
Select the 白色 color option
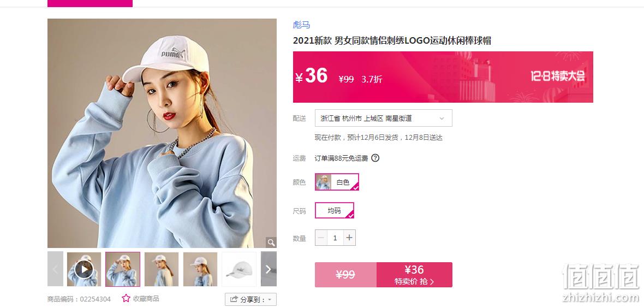click(337, 182)
